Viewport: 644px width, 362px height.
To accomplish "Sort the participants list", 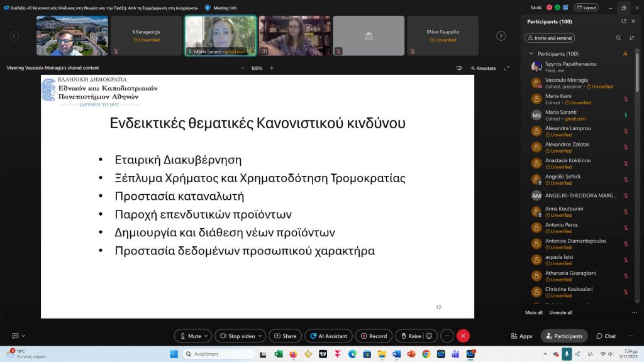I will point(632,38).
